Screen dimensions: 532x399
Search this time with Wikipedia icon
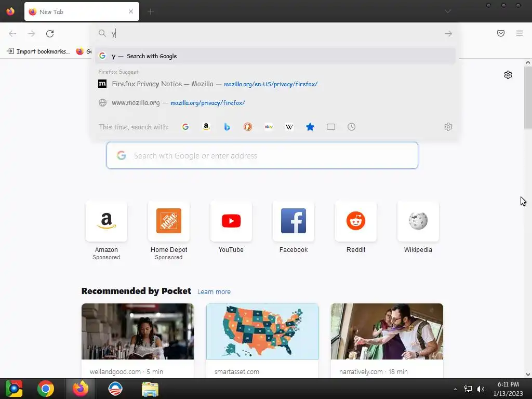(x=289, y=127)
